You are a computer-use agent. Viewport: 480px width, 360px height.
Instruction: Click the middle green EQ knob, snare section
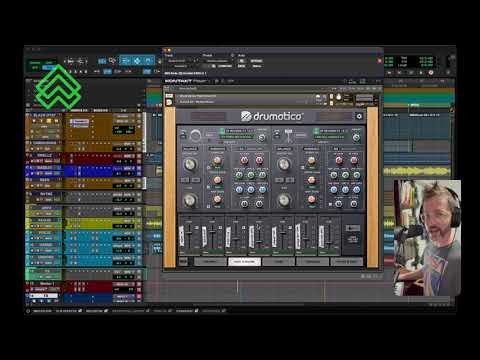pos(251,175)
